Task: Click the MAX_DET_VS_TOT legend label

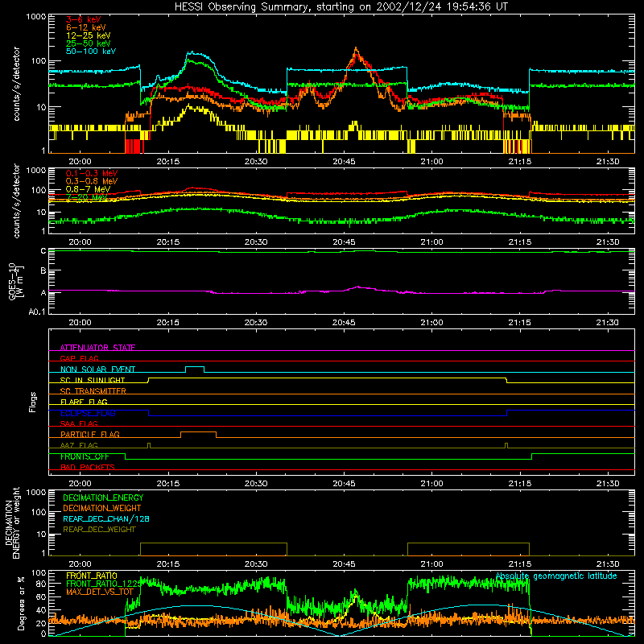Action: (99, 592)
